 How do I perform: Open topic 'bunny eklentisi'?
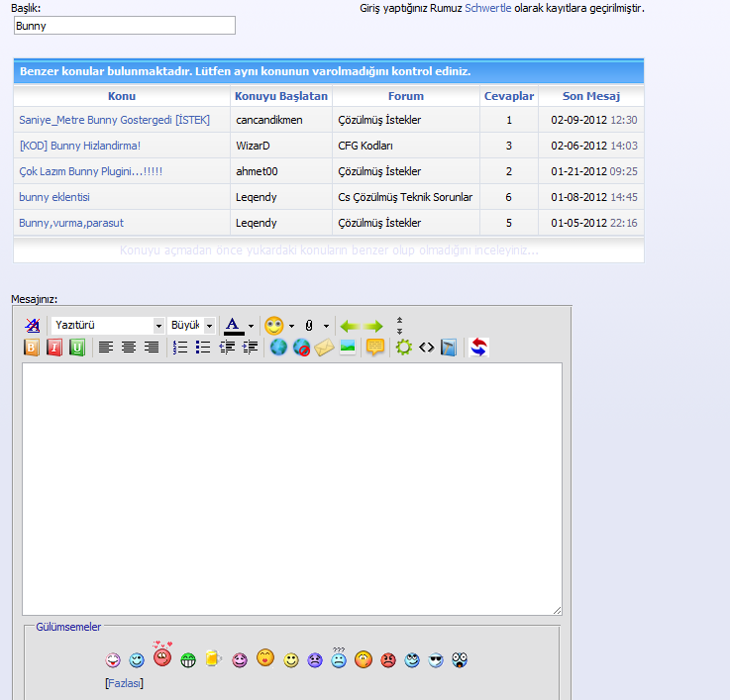(x=54, y=197)
